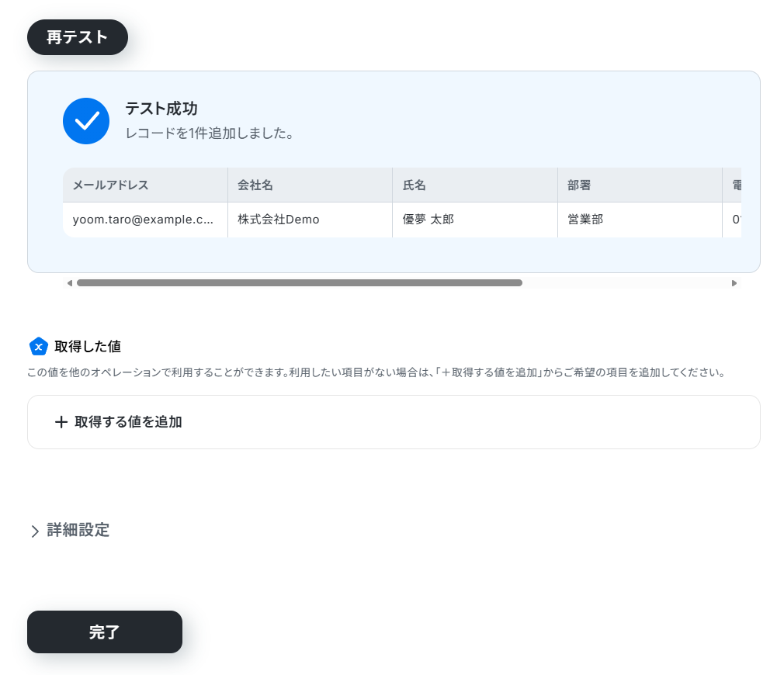Click the blue test success checkmark icon
Viewport: 784px width, 675px height.
(x=86, y=121)
